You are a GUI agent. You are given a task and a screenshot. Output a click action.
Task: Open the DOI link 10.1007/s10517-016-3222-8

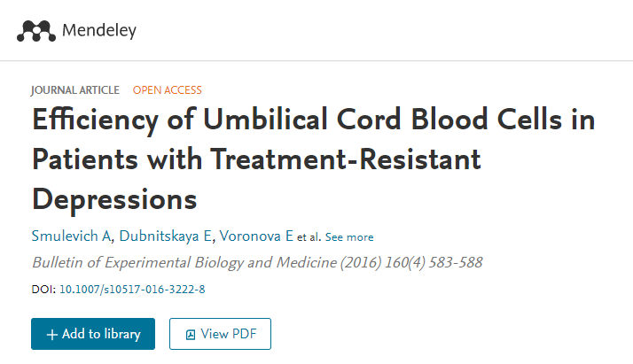(132, 289)
